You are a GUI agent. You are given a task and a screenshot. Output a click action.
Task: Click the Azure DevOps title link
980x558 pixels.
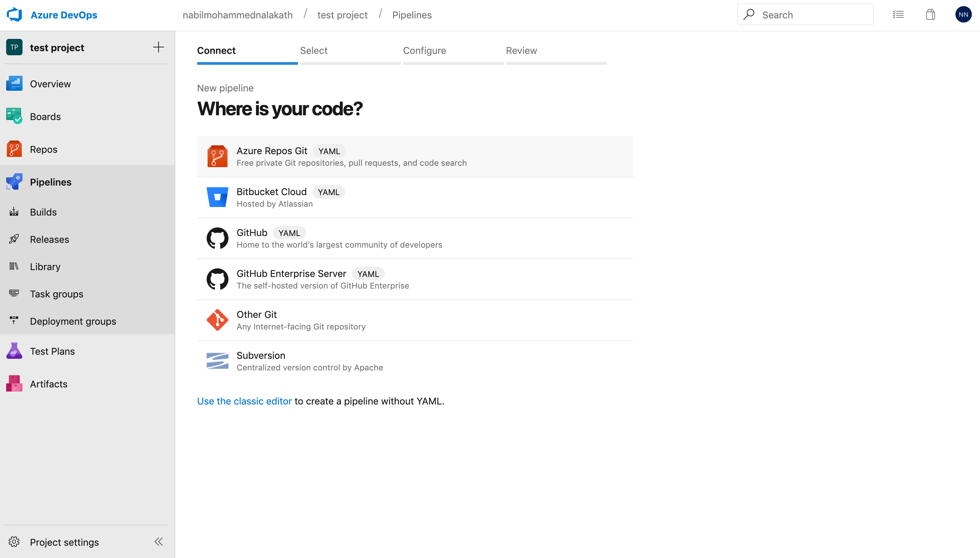pyautogui.click(x=64, y=15)
